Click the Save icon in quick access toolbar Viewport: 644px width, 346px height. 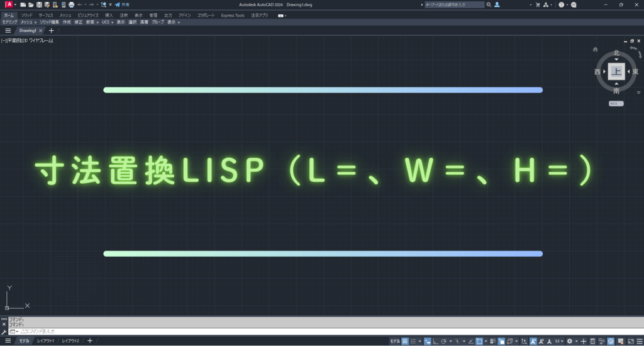click(38, 4)
